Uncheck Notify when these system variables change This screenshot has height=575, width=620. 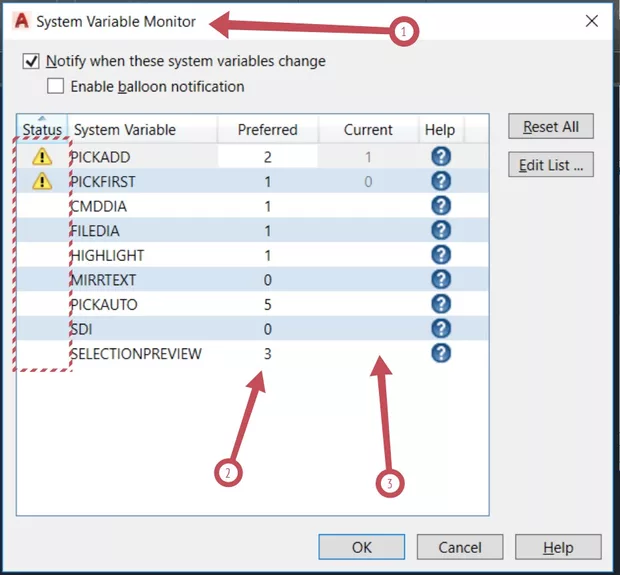click(31, 61)
